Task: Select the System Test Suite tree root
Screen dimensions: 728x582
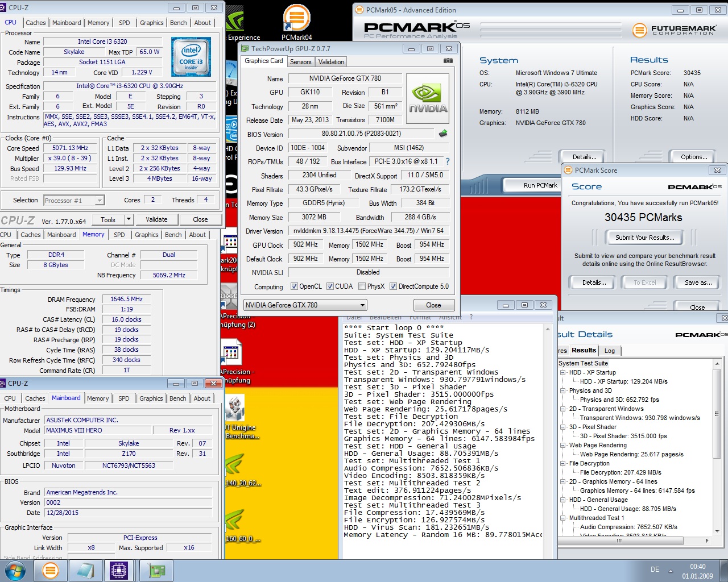Action: click(583, 363)
